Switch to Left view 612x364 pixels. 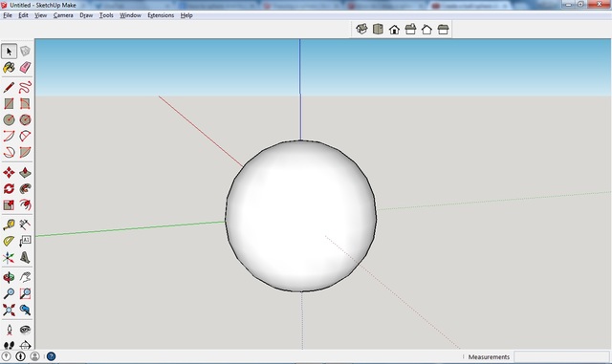click(x=443, y=29)
